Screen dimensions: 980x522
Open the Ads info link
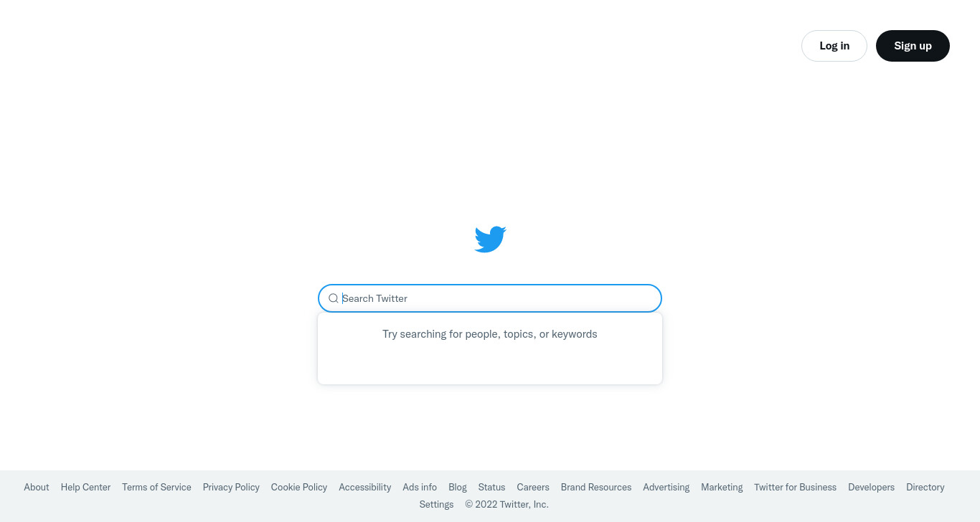pos(420,487)
